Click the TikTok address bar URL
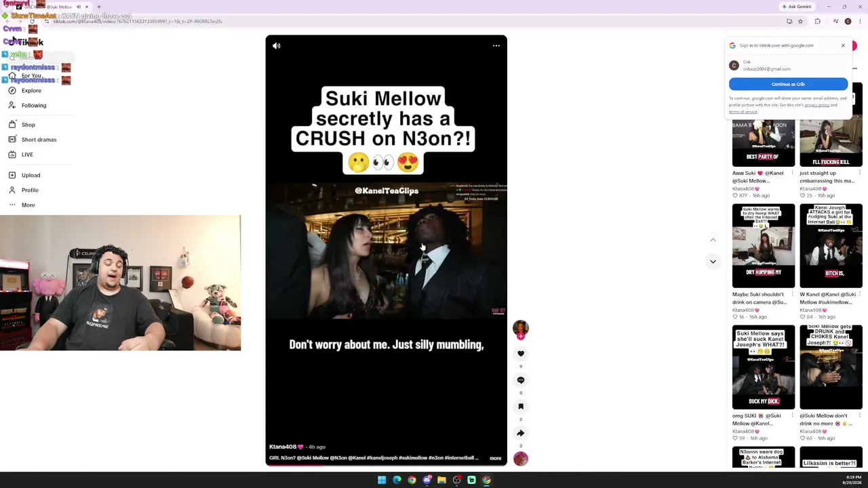This screenshot has width=868, height=488. click(138, 22)
